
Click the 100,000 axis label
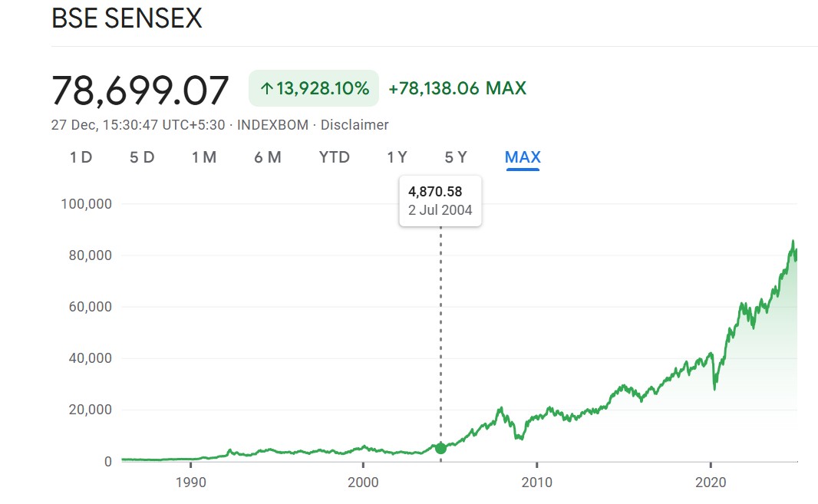point(84,204)
